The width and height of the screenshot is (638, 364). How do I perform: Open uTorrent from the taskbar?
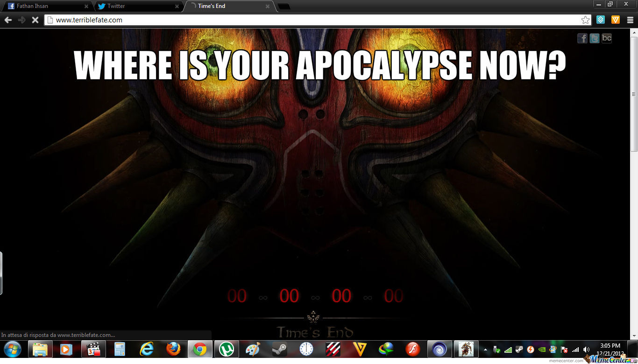(227, 349)
